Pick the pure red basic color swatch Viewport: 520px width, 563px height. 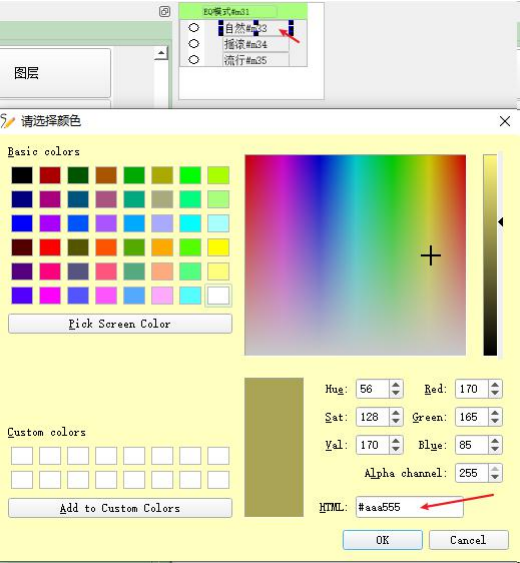pos(50,247)
